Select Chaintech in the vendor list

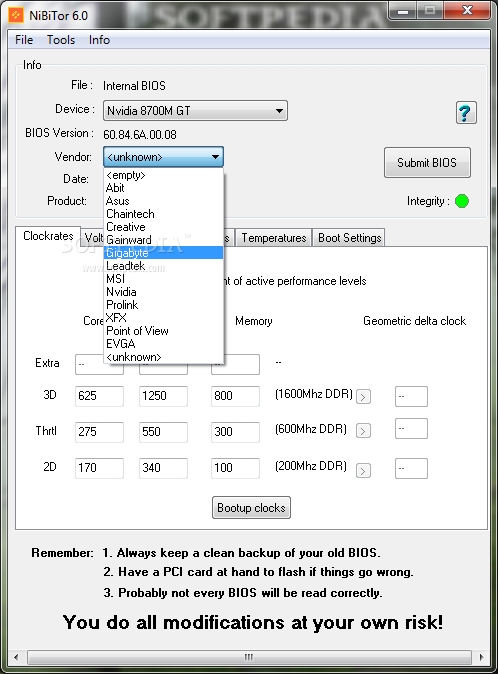163,214
